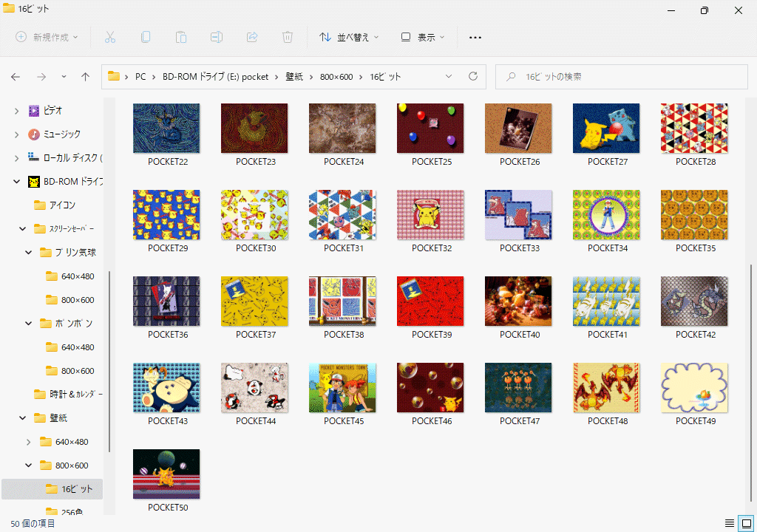Collapse the 壁紙 tree node
The image size is (757, 532).
click(23, 418)
